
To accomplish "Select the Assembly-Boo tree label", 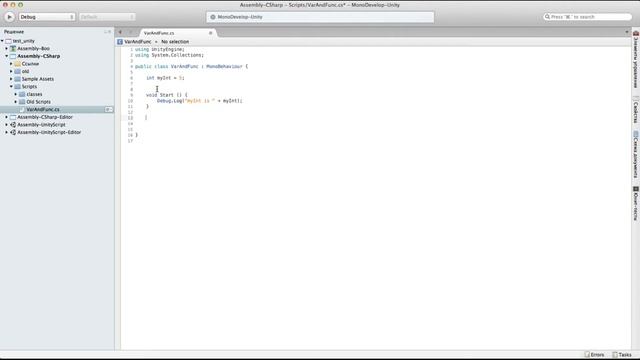I will pyautogui.click(x=33, y=49).
